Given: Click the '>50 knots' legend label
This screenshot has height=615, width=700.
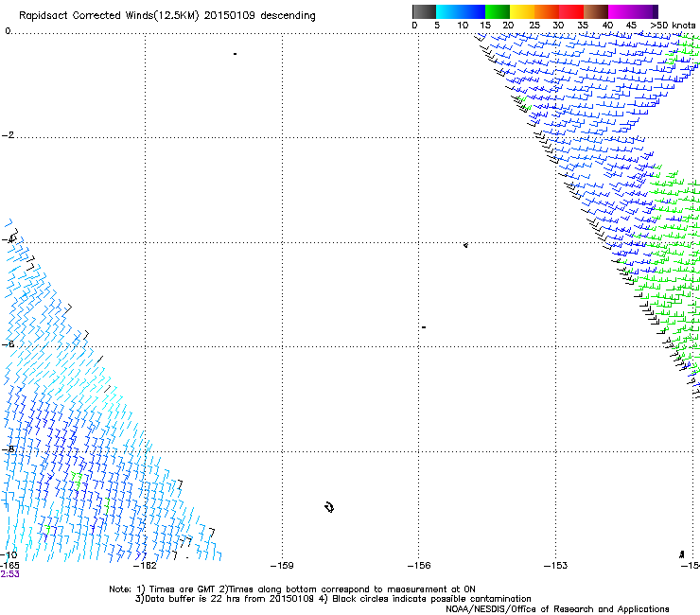Looking at the screenshot, I should 673,26.
